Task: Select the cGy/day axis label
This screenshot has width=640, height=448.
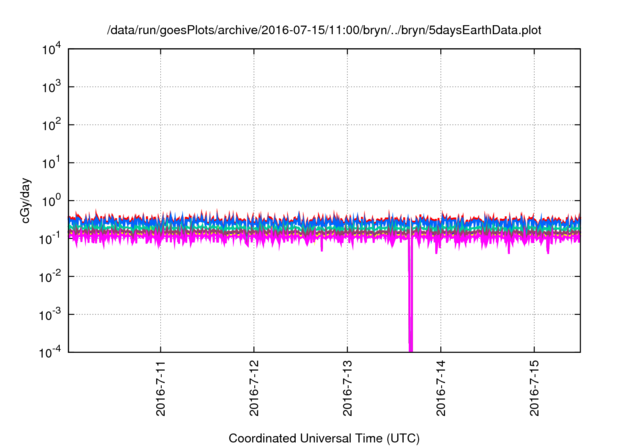Action: [x=26, y=200]
